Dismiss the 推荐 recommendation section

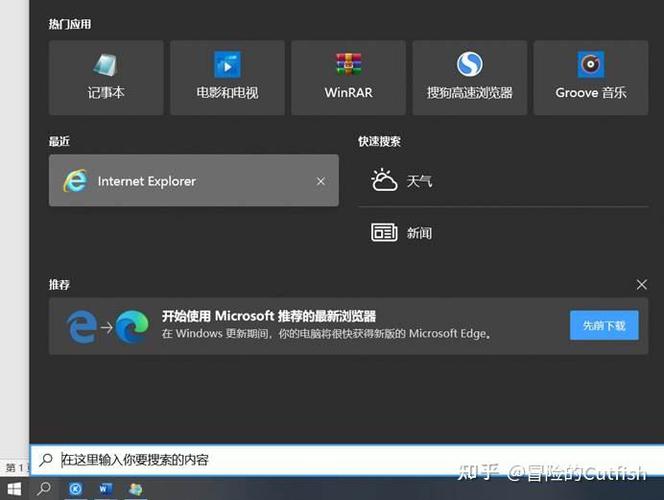pos(642,285)
